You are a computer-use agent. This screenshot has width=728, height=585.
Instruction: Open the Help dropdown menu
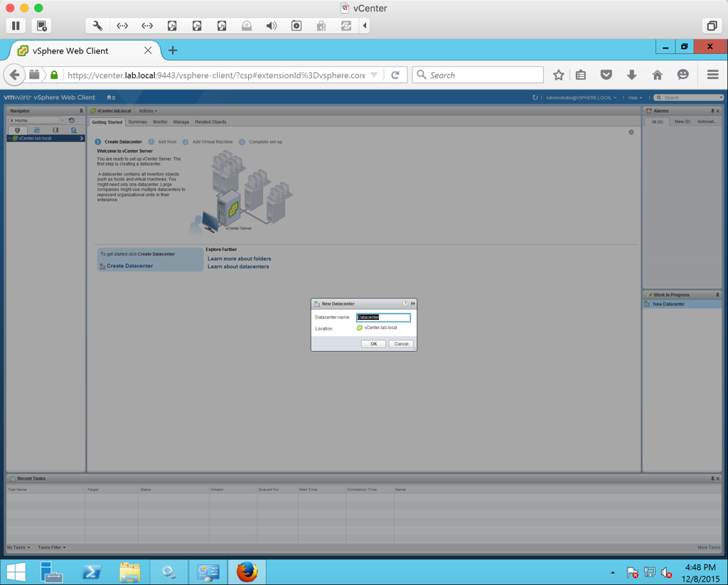(x=634, y=97)
